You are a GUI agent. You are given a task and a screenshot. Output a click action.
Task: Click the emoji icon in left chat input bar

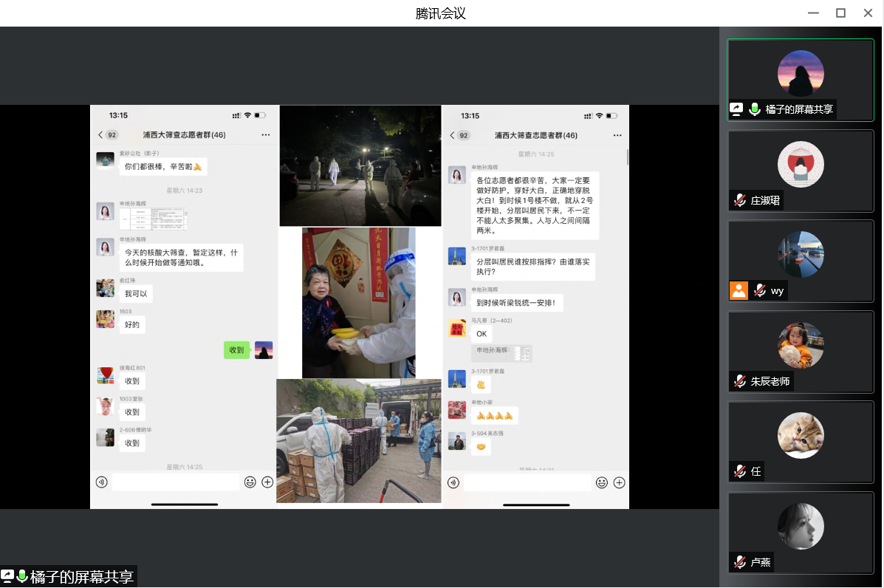[x=250, y=482]
